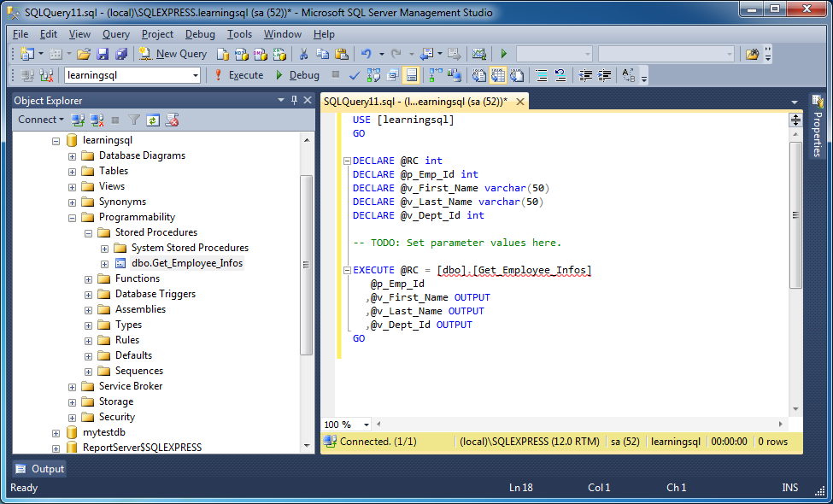Click Include Client Statistics icon

tap(454, 75)
